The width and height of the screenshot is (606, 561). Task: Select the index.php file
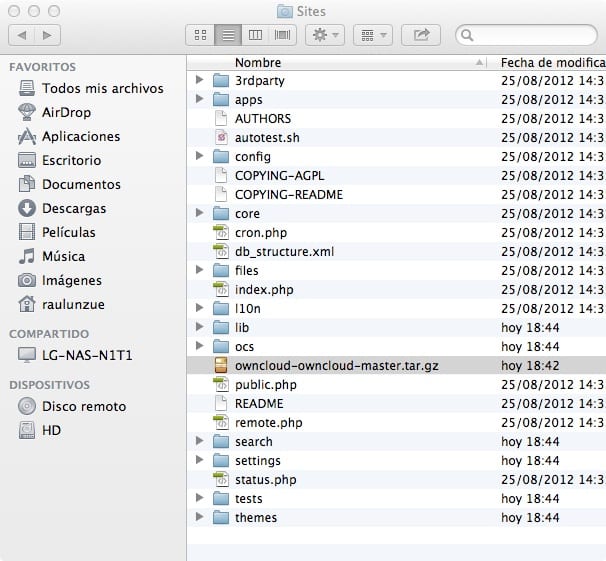264,289
